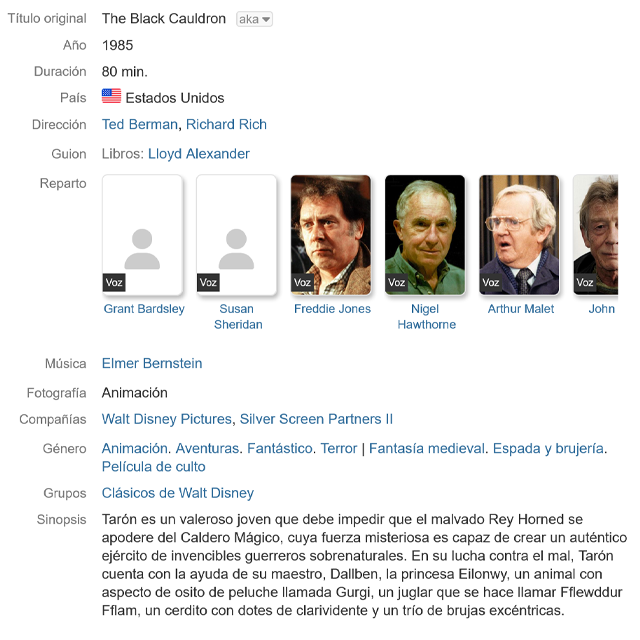Open Freddie Jones photo thumbnail
The height and width of the screenshot is (640, 640).
[x=331, y=235]
